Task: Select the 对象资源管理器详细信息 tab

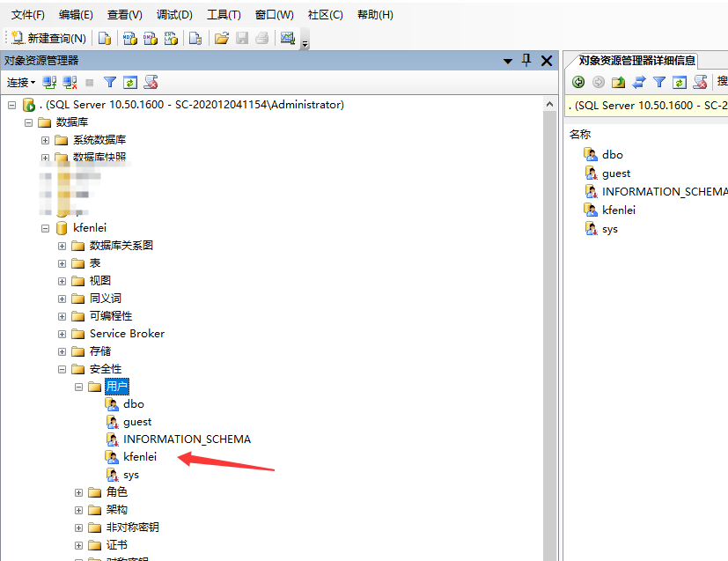Action: point(637,61)
